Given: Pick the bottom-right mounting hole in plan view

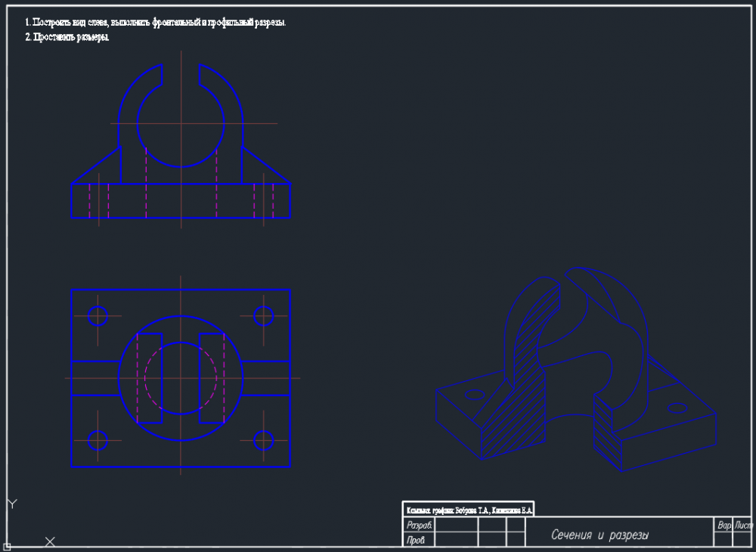Looking at the screenshot, I should [x=264, y=440].
